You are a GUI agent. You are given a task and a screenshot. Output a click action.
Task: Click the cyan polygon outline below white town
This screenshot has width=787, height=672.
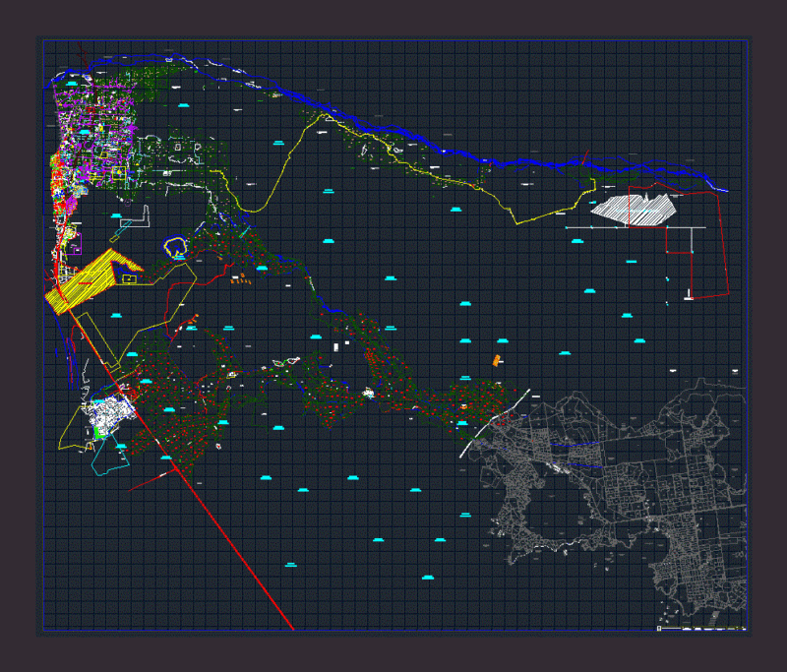click(x=110, y=455)
